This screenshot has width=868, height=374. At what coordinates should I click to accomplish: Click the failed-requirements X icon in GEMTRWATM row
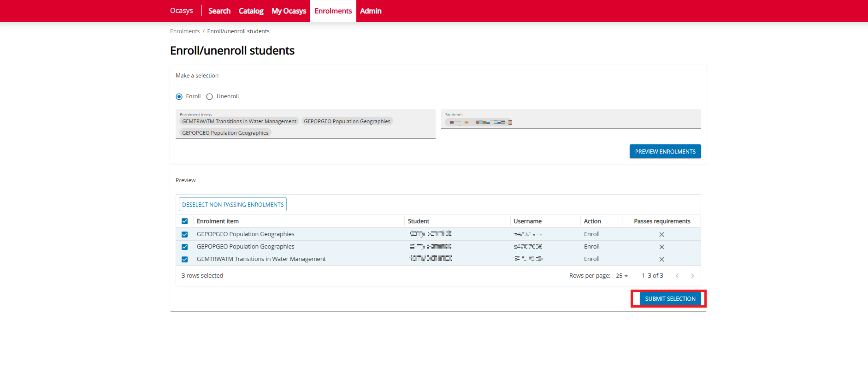(661, 259)
